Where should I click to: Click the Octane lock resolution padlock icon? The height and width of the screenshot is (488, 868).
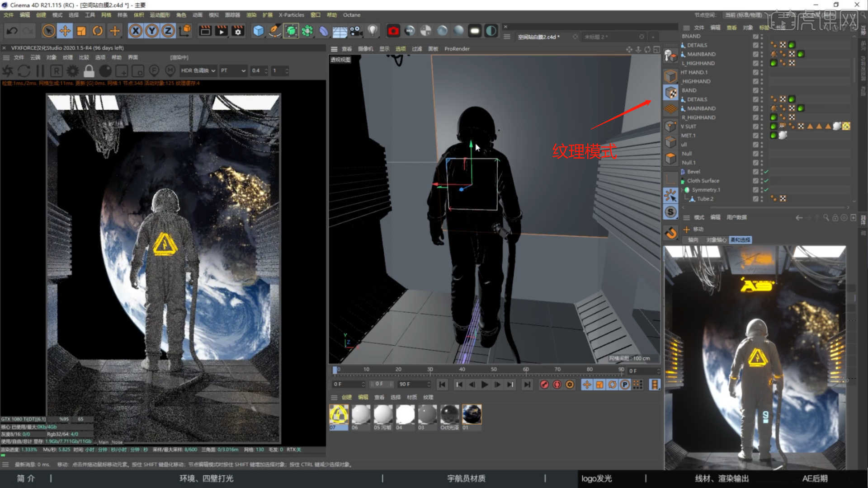point(89,71)
